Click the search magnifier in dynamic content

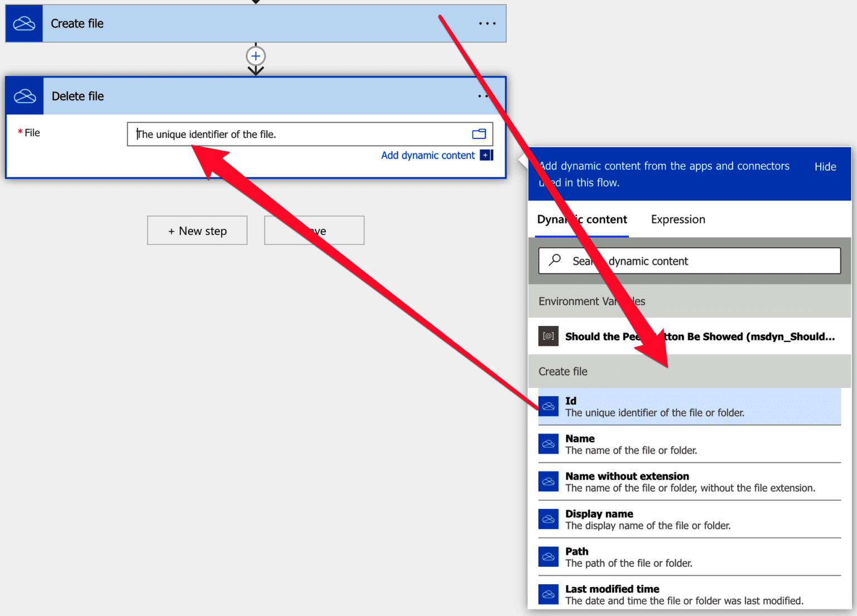555,261
